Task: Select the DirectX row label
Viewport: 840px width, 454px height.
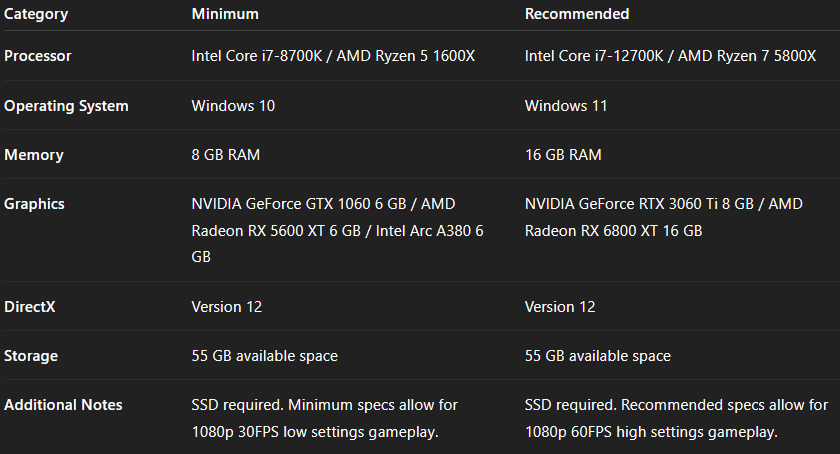Action: click(x=30, y=306)
